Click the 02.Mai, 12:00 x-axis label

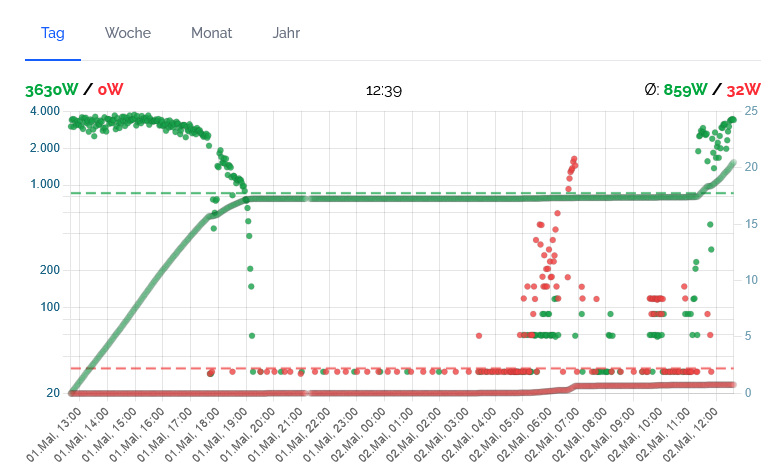click(703, 427)
